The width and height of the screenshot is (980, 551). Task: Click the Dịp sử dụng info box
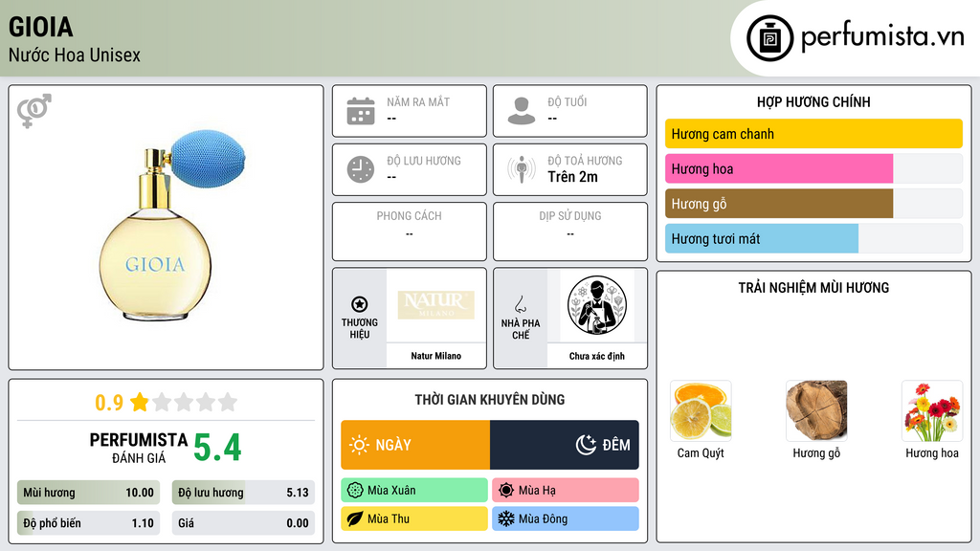(x=570, y=231)
